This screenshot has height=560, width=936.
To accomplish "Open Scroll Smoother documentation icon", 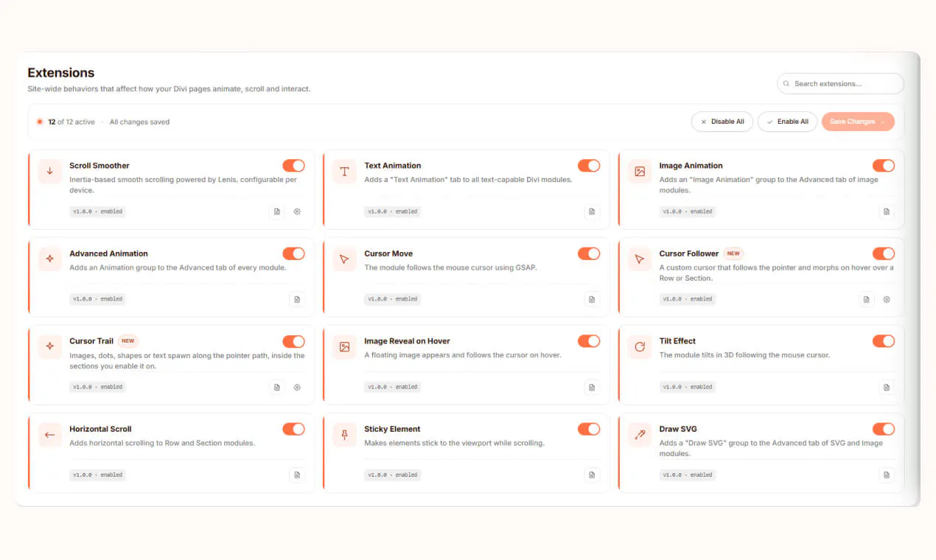I will tap(277, 211).
